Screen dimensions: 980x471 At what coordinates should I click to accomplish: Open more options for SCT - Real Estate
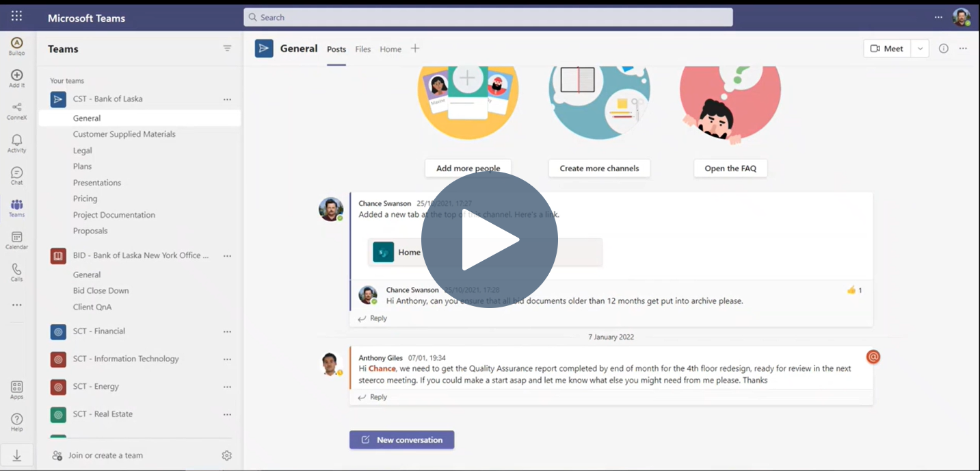click(227, 414)
